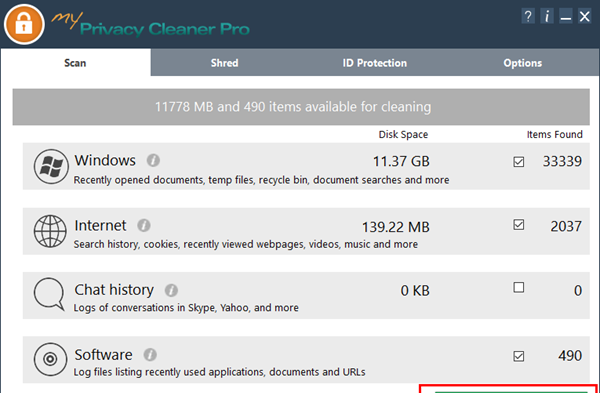This screenshot has height=393, width=600.
Task: Click the 'Items Found' column header
Action: click(554, 135)
